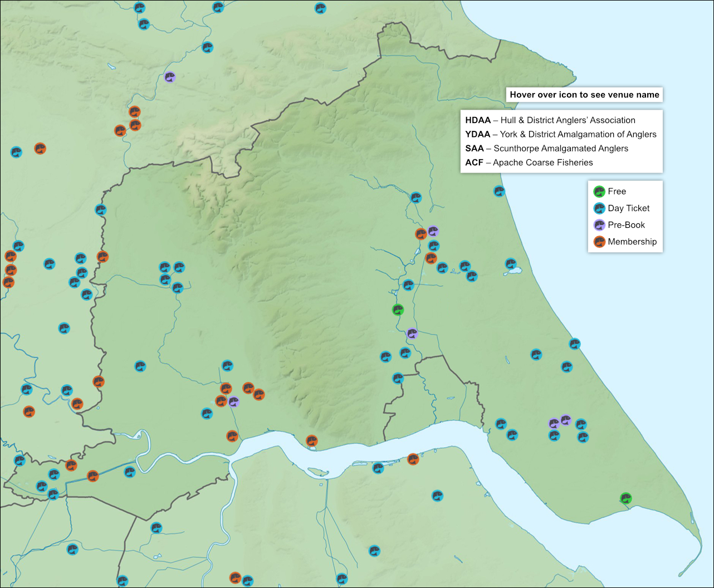Select the orange Membership marker on Humber's south bank
This screenshot has height=588, width=714.
tap(413, 459)
